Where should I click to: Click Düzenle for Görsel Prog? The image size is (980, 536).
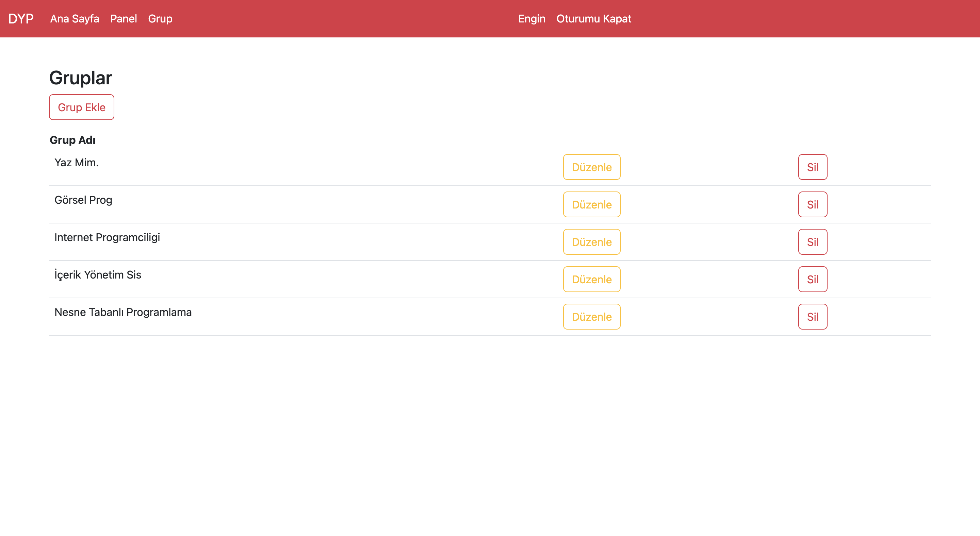(591, 204)
